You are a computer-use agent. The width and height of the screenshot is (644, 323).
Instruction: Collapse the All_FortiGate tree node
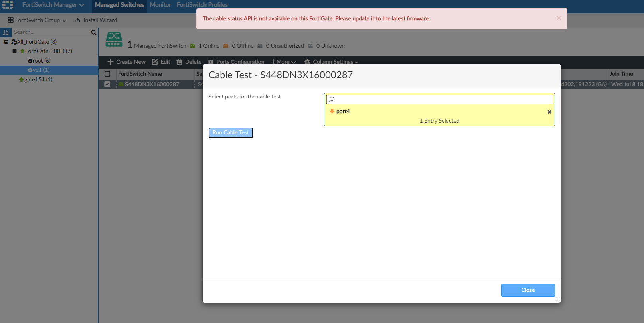click(6, 42)
